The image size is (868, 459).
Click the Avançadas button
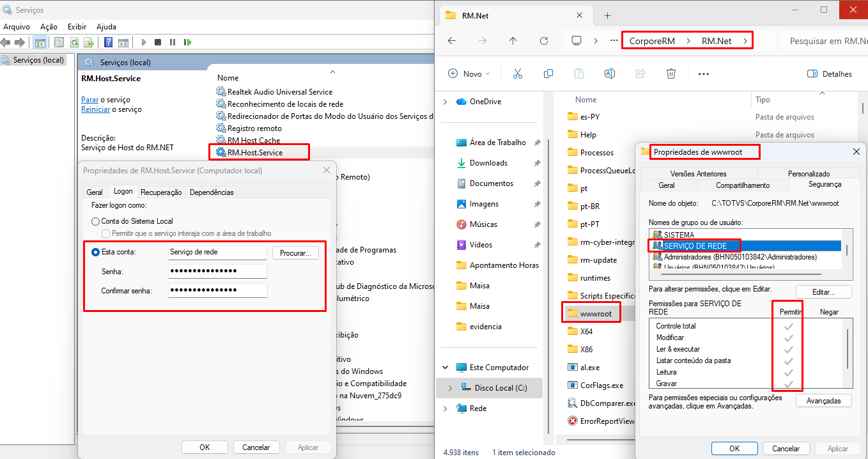[824, 401]
